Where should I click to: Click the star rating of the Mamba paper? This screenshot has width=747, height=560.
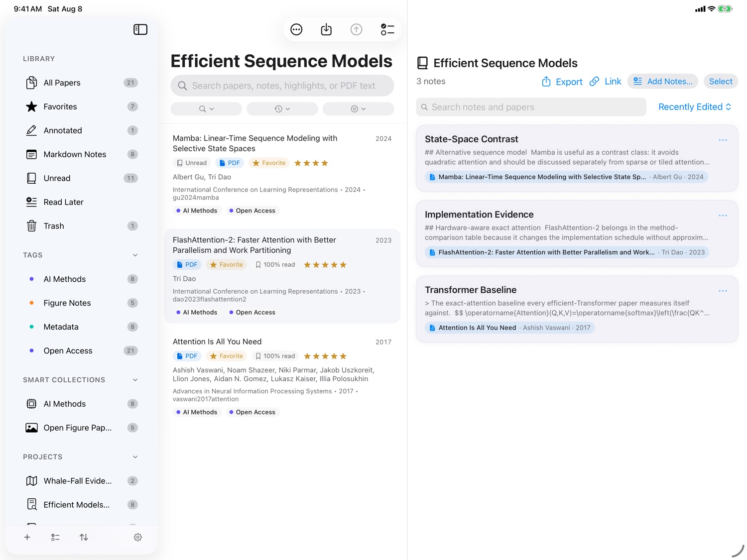311,163
